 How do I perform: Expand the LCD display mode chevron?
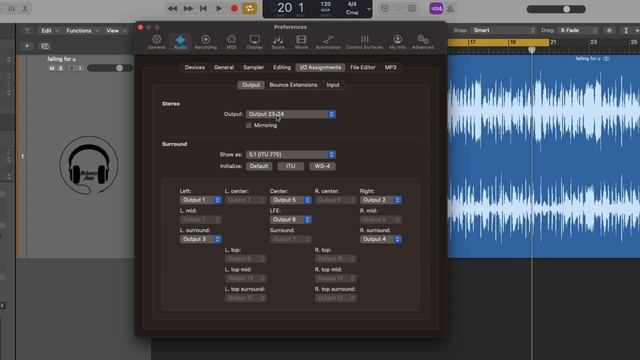pyautogui.click(x=369, y=9)
